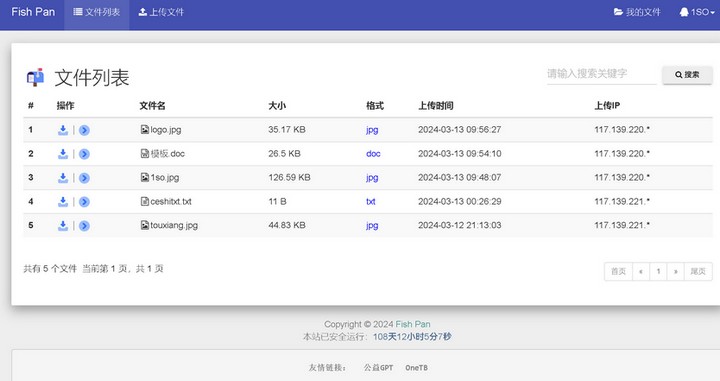Viewport: 720px width, 381px height.
Task: Open the 1so.jpg arrow action
Action: click(84, 178)
